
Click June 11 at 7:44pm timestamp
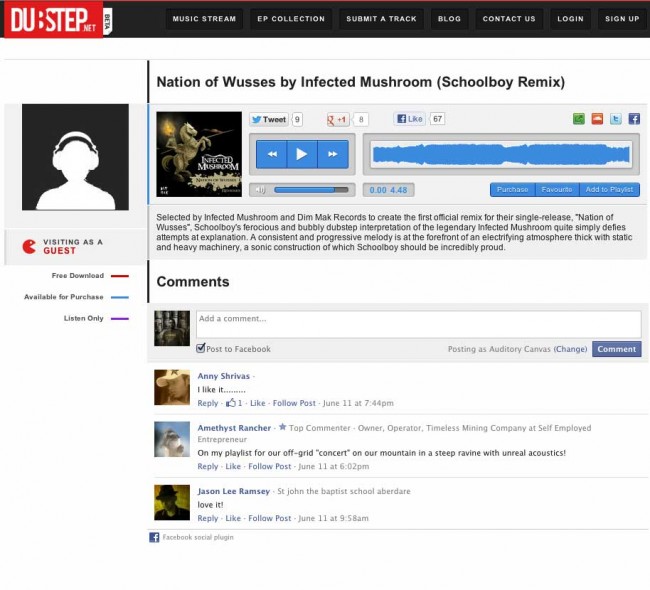click(x=358, y=403)
